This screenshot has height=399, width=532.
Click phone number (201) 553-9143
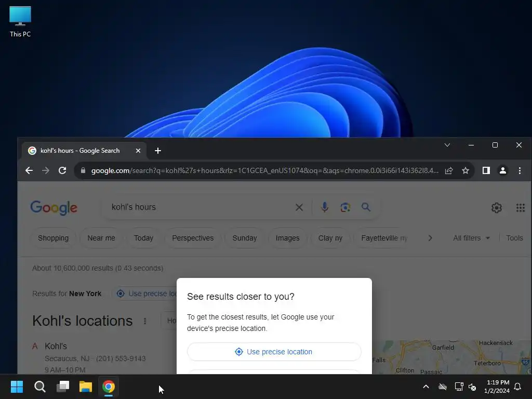click(x=121, y=358)
